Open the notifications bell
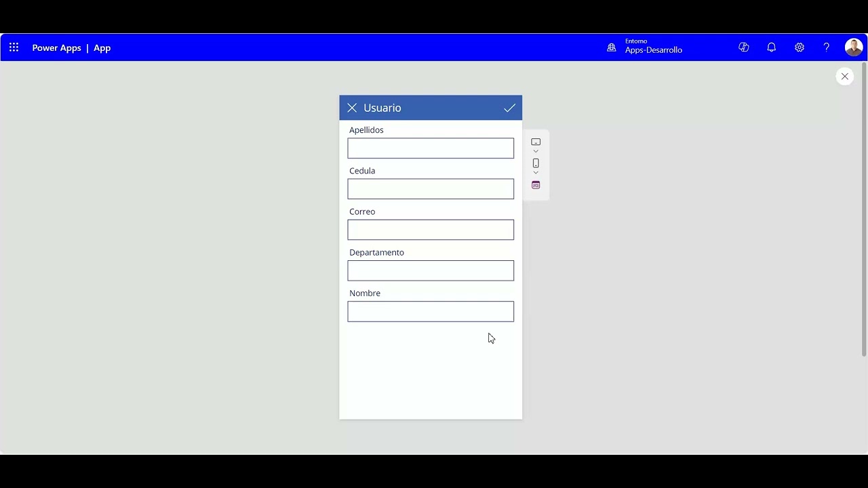This screenshot has width=868, height=488. pos(772,47)
